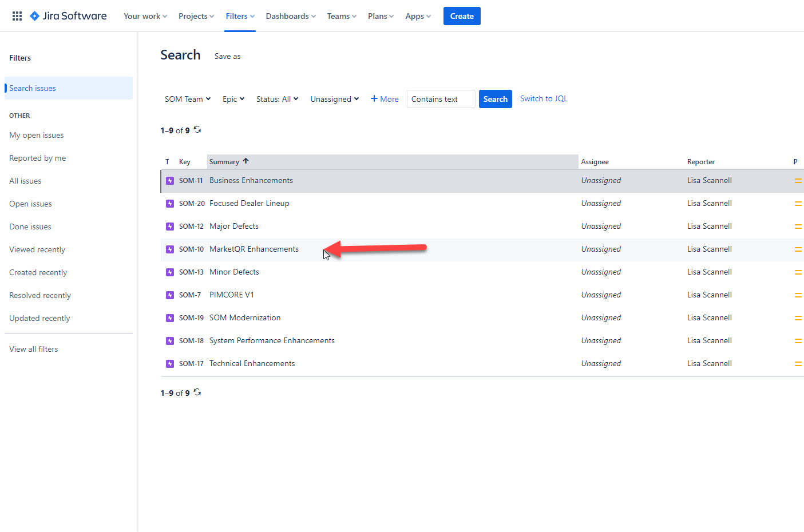The width and height of the screenshot is (804, 532).
Task: Open the Unassigned assignee dropdown
Action: pos(334,98)
